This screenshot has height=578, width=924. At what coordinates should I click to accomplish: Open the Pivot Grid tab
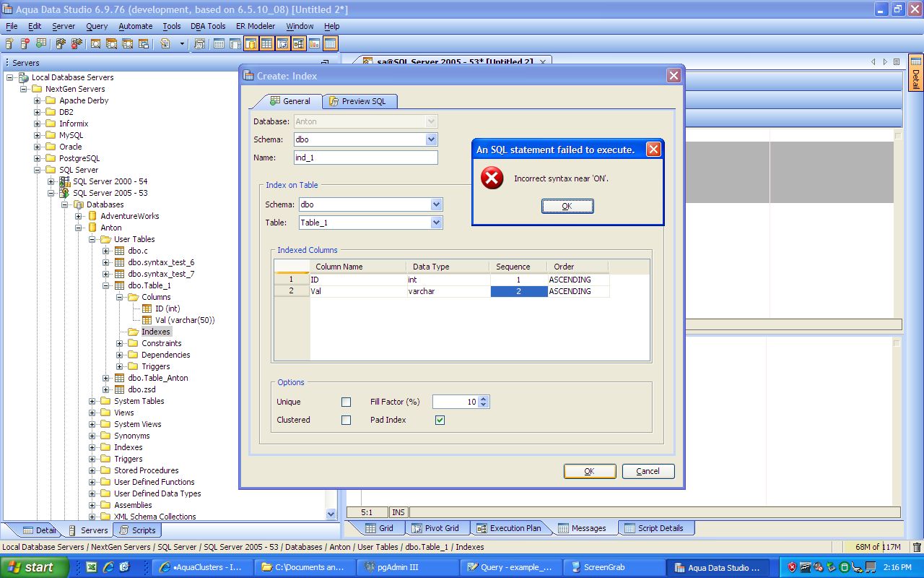[x=437, y=528]
